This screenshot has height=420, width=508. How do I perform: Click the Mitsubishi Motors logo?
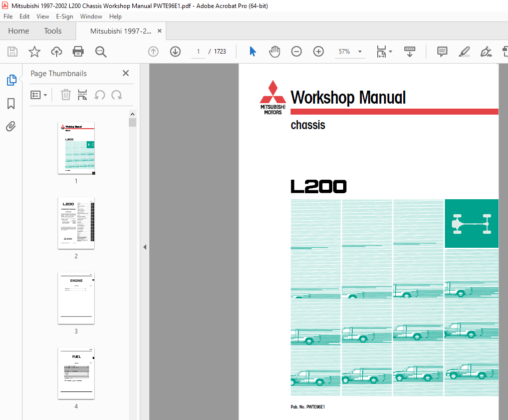pos(273,98)
